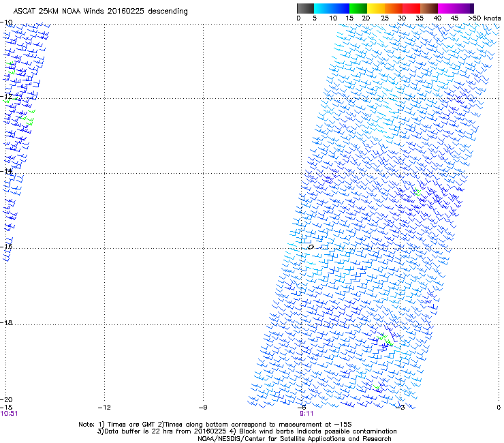Select the '-14' latitude label on the left axis

click(x=6, y=171)
